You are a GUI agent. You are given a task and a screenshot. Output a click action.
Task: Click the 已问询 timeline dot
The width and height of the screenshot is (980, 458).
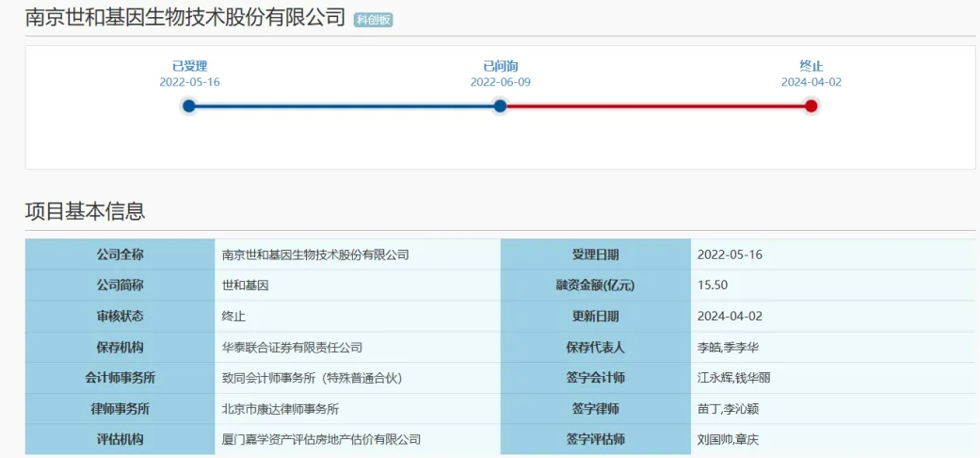pos(500,106)
